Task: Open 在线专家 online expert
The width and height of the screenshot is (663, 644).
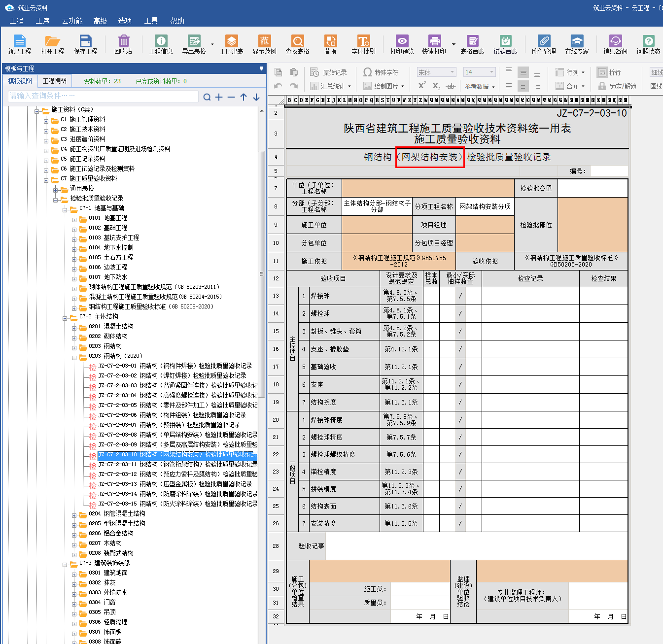Action: coord(577,44)
